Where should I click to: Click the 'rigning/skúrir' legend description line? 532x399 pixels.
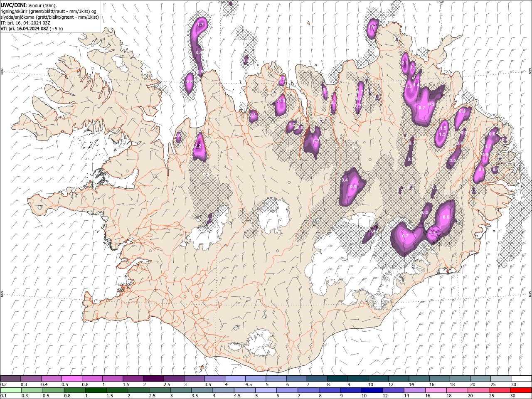coord(49,11)
